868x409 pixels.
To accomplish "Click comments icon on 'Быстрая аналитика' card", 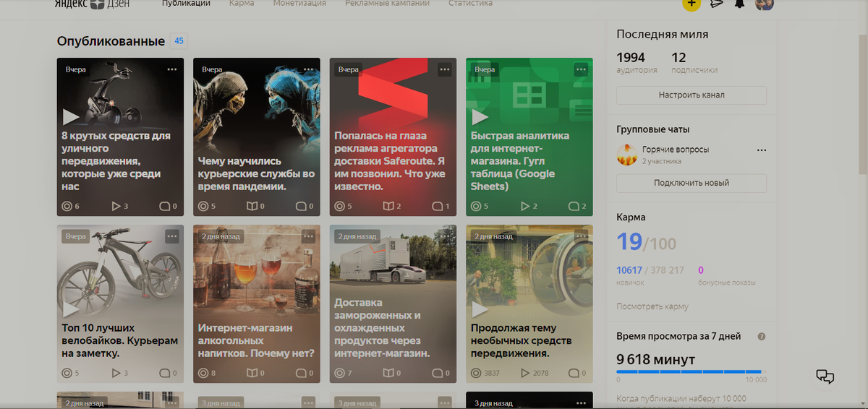I will (x=572, y=207).
